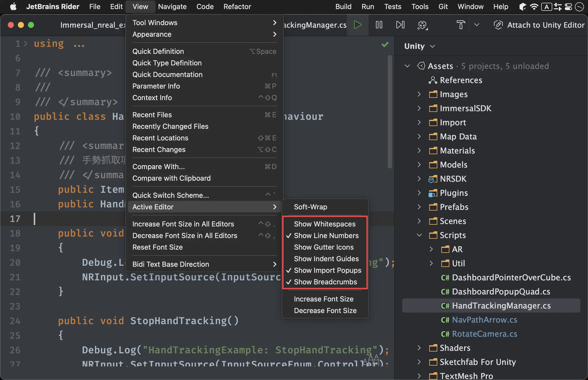Open Bidi Text Base Direction submenu
588x380 pixels.
pos(204,264)
